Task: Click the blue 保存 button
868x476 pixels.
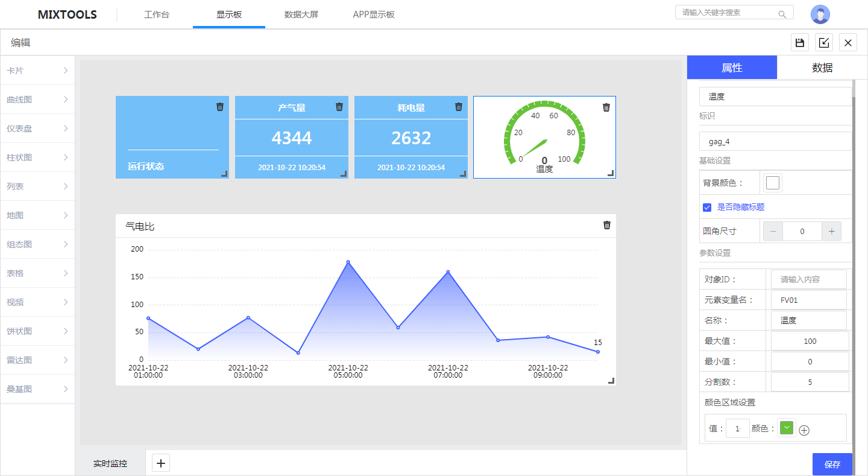Action: point(832,465)
